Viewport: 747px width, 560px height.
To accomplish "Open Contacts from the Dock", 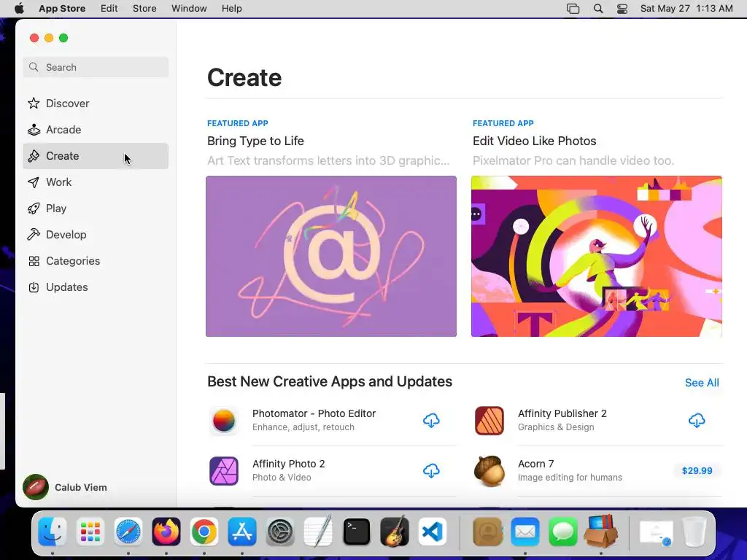I will click(487, 532).
